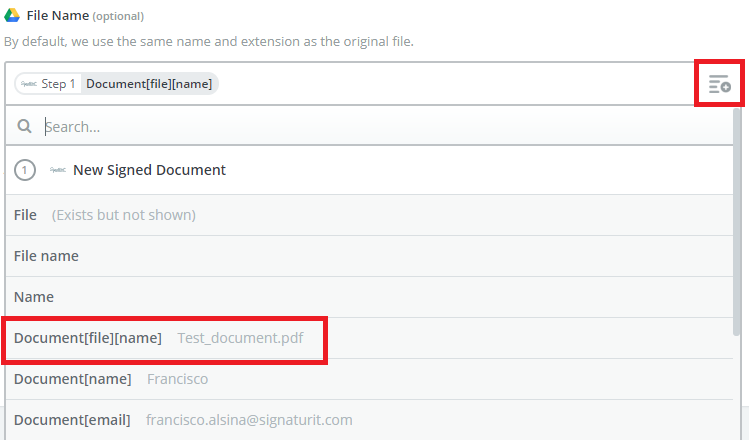Choose Document[name] Francisco entry
The image size is (749, 440).
tap(369, 379)
